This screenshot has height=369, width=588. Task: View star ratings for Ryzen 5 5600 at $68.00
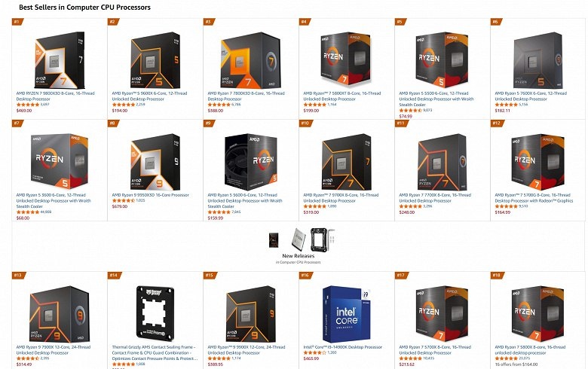(28, 212)
